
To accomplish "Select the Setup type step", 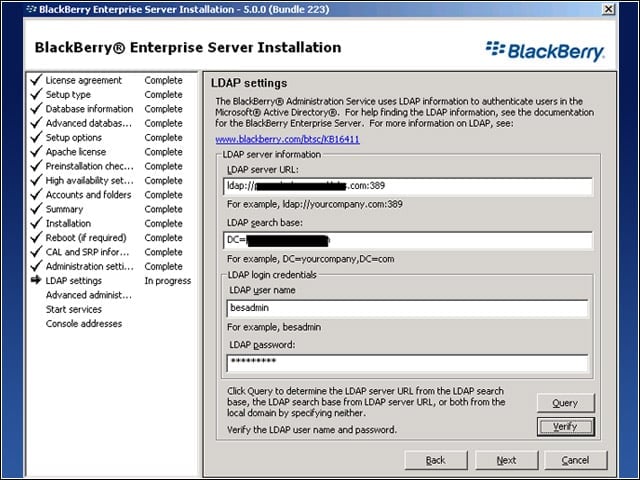I will click(68, 95).
